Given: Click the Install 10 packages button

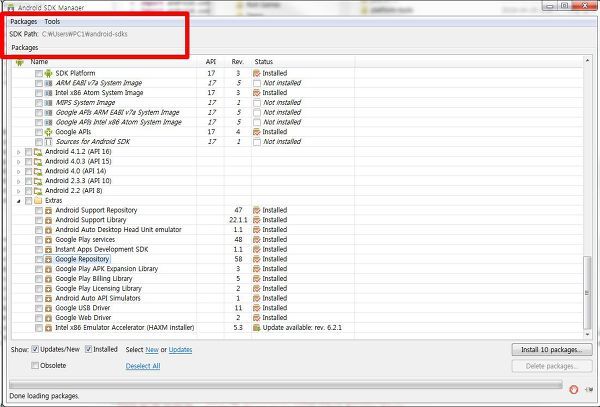Looking at the screenshot, I should coord(552,350).
